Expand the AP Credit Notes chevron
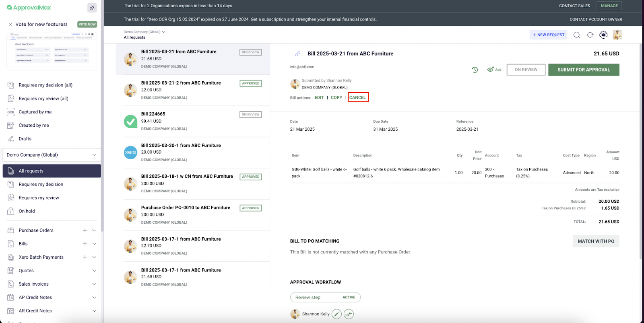Image resolution: width=644 pixels, height=323 pixels. 94,298
